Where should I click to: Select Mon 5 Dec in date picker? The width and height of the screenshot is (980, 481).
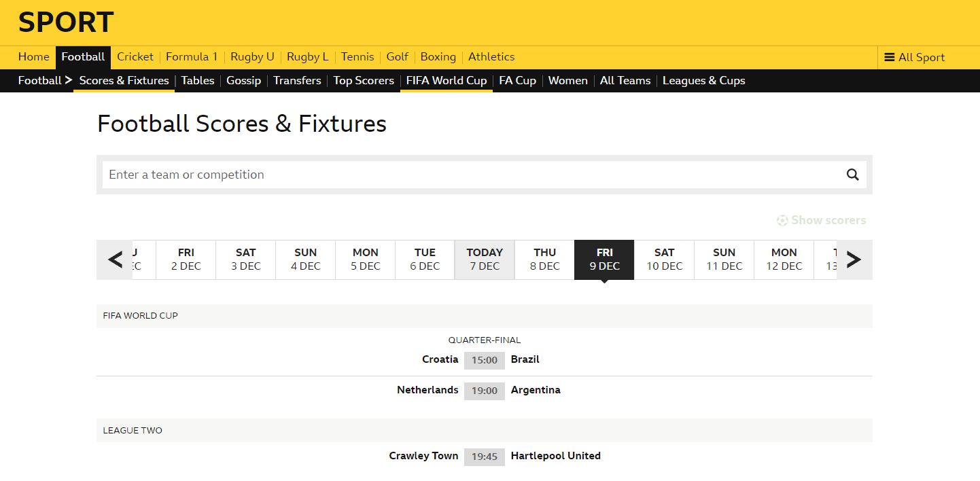[x=366, y=260]
